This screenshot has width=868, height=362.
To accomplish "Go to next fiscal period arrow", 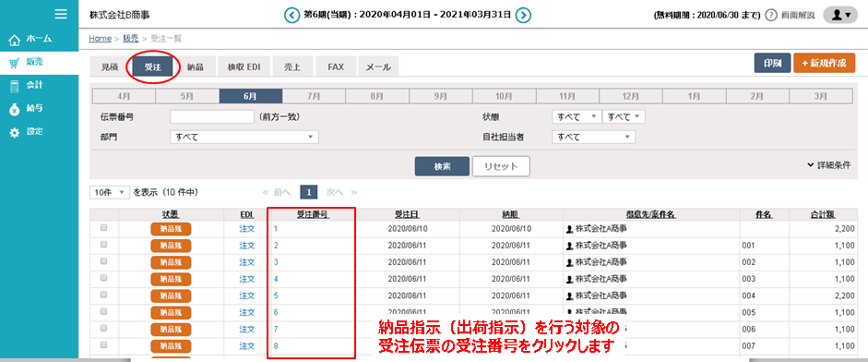I will point(524,15).
